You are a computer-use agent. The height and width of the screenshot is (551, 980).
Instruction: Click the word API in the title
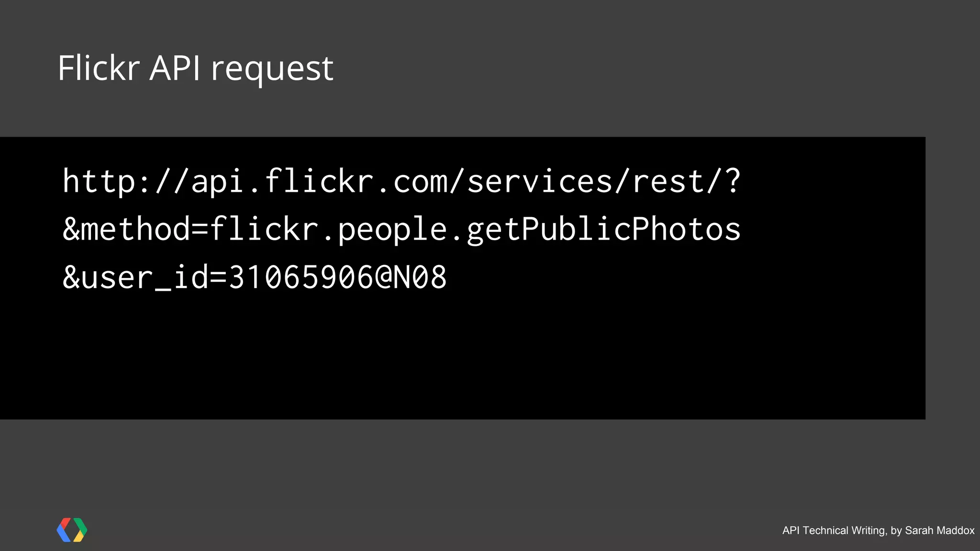175,68
